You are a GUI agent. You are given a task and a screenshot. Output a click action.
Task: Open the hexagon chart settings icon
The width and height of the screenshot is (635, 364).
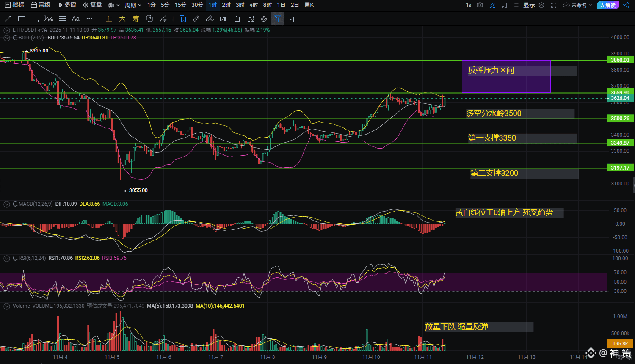(541, 5)
